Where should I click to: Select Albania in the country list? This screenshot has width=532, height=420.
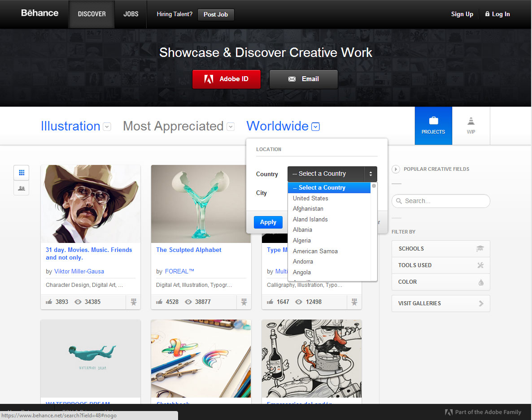point(302,229)
